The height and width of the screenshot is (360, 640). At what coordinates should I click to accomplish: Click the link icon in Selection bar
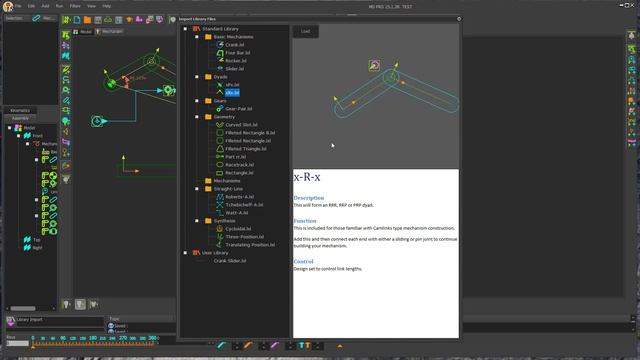click(x=36, y=18)
